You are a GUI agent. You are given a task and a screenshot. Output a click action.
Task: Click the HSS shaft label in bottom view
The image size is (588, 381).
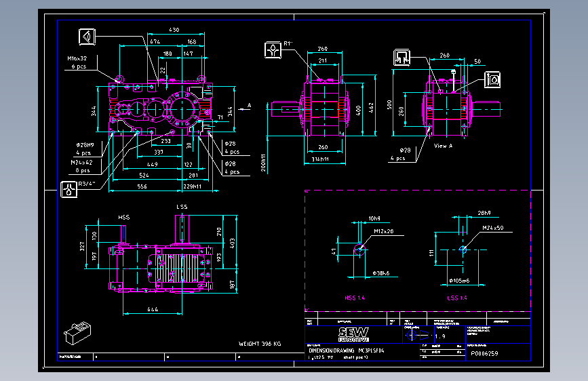123,217
